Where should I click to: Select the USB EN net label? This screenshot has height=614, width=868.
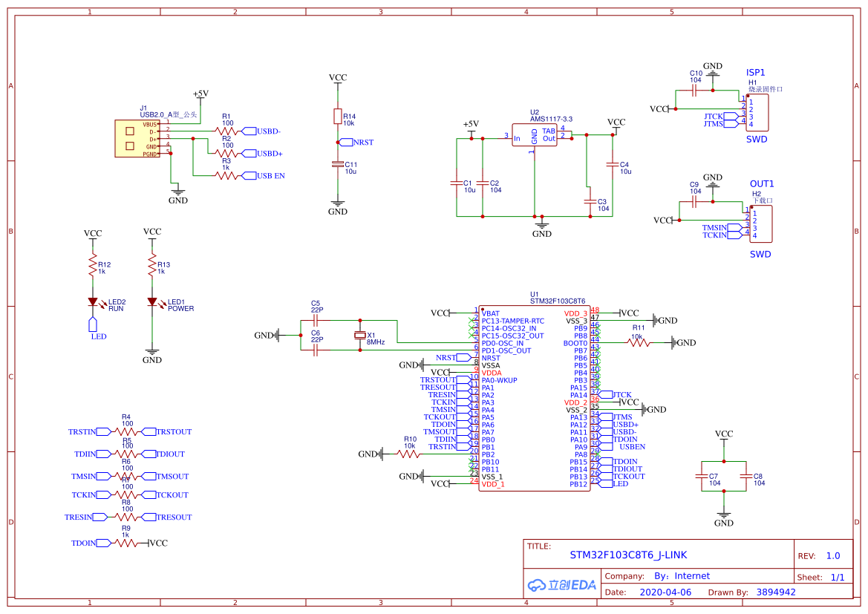270,176
